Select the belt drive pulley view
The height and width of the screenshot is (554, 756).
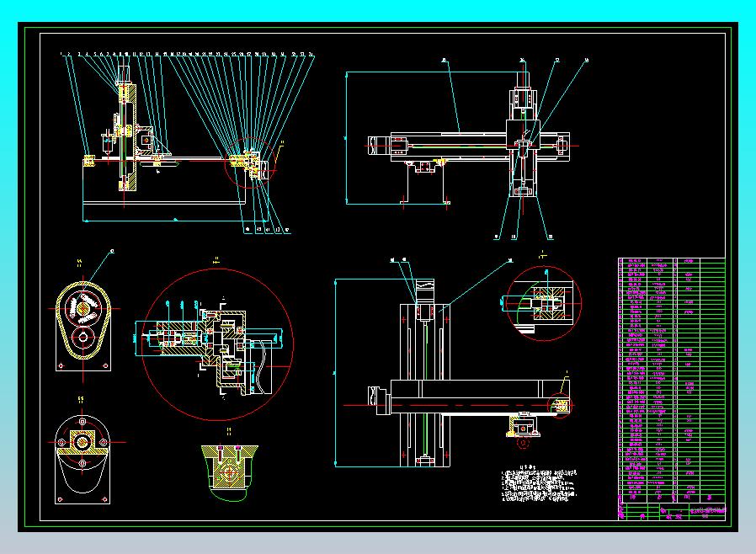(x=83, y=327)
